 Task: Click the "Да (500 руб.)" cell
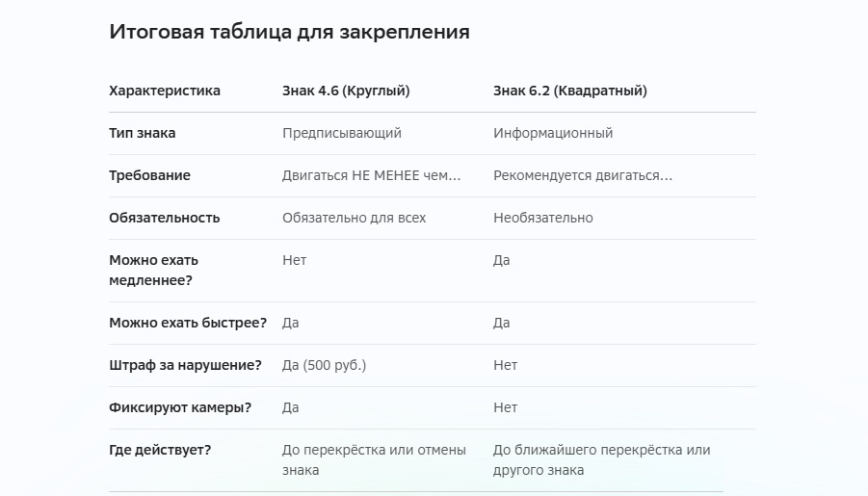pyautogui.click(x=325, y=365)
